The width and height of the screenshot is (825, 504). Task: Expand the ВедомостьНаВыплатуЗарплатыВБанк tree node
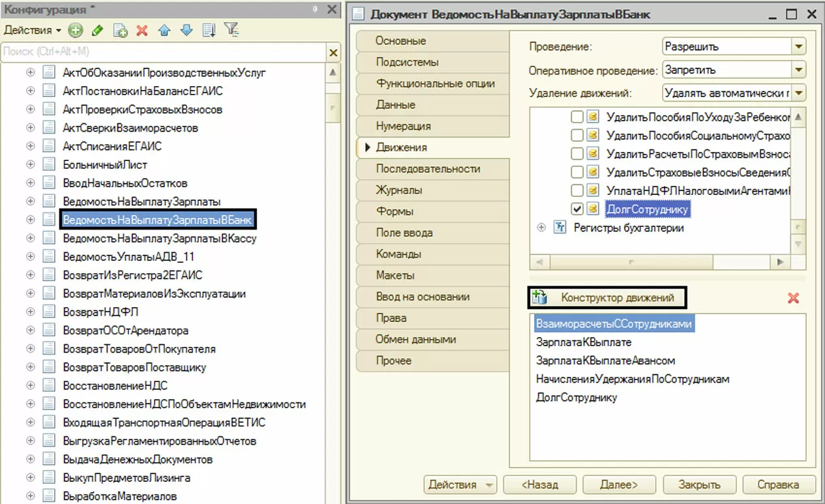click(x=30, y=220)
